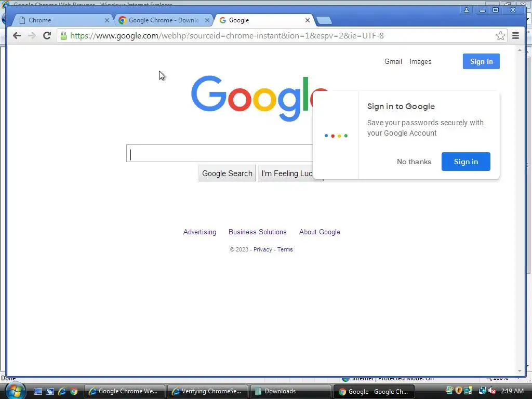The image size is (532, 399).
Task: Open Gmail link
Action: (393, 61)
